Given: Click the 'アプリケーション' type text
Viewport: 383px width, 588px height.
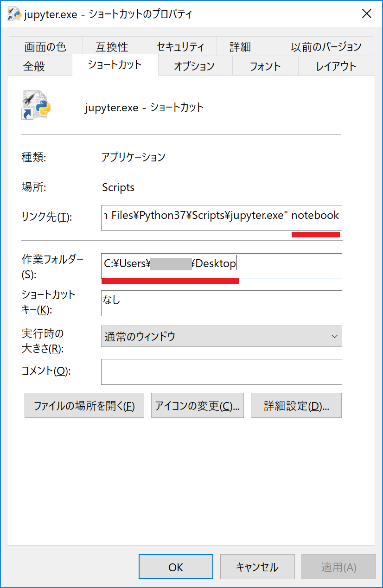Looking at the screenshot, I should click(134, 157).
